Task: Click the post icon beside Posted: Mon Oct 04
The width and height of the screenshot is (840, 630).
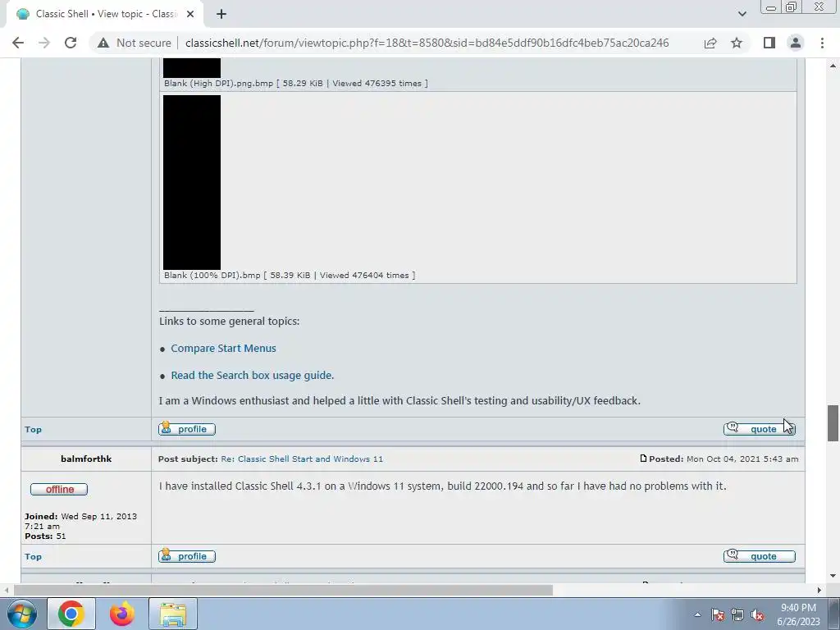Action: point(643,459)
